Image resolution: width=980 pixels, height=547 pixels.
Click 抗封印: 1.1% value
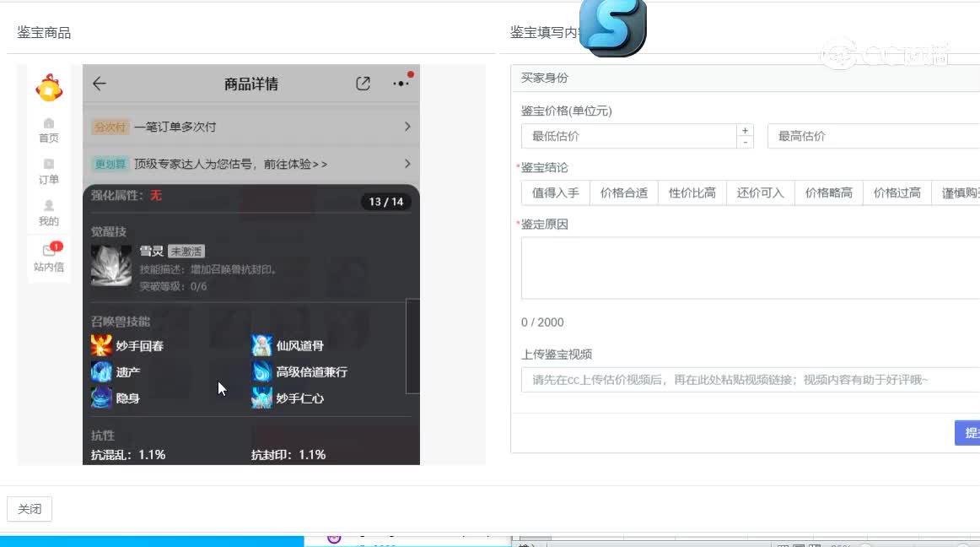click(x=288, y=455)
